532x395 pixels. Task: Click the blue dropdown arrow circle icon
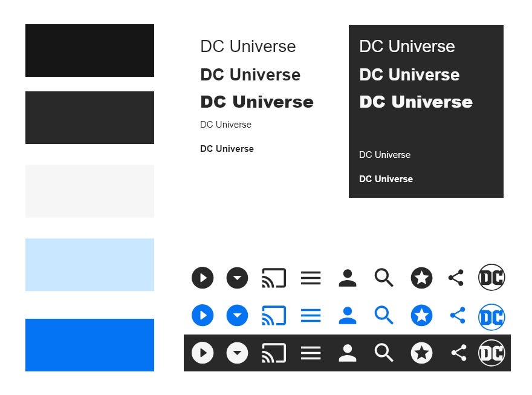tap(237, 315)
